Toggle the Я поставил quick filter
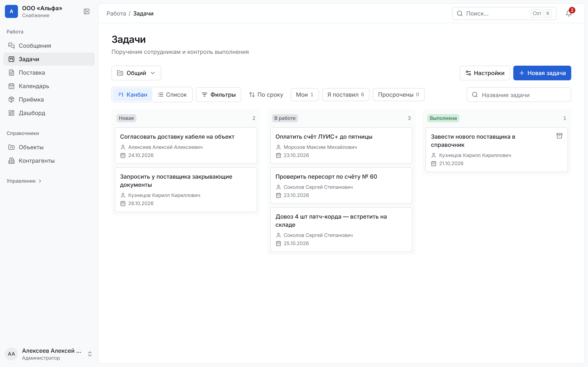The width and height of the screenshot is (588, 367). (x=345, y=95)
